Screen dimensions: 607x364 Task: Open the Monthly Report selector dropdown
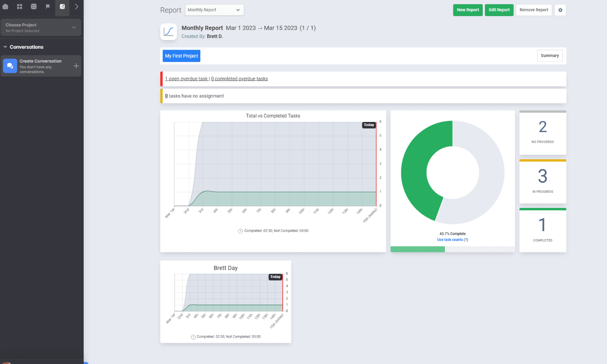[x=214, y=10]
